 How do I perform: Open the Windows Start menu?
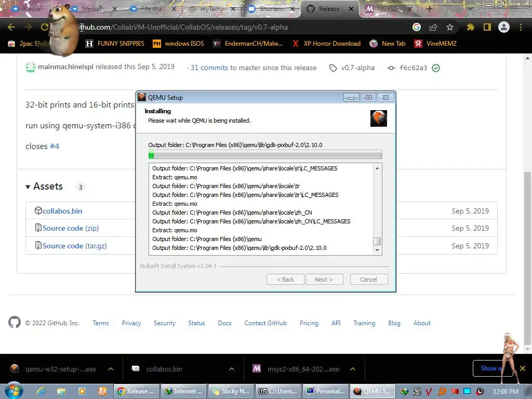click(14, 391)
